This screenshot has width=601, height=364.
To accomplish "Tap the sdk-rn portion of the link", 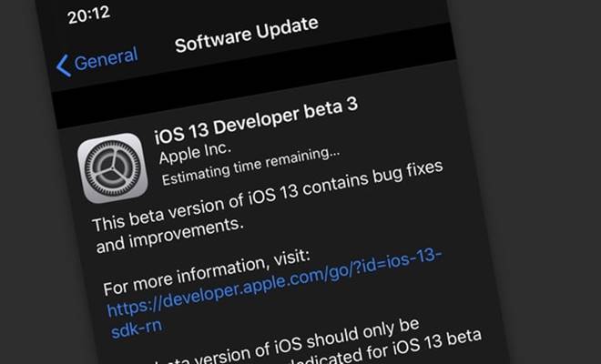I will pos(137,329).
